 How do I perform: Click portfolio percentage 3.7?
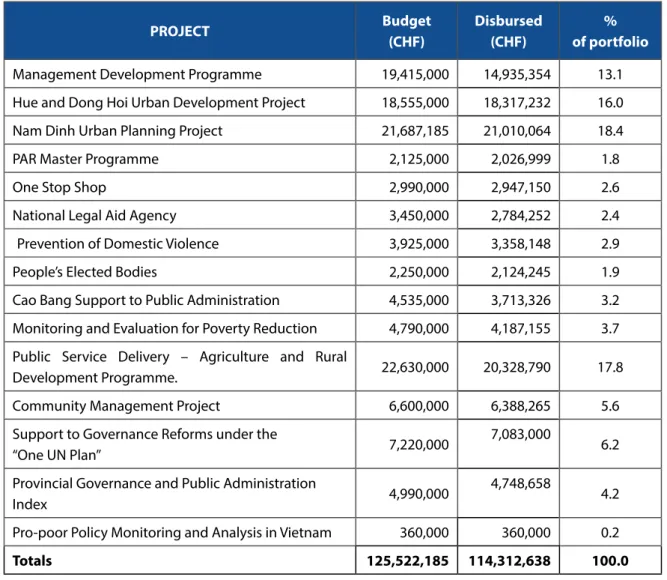(x=610, y=329)
